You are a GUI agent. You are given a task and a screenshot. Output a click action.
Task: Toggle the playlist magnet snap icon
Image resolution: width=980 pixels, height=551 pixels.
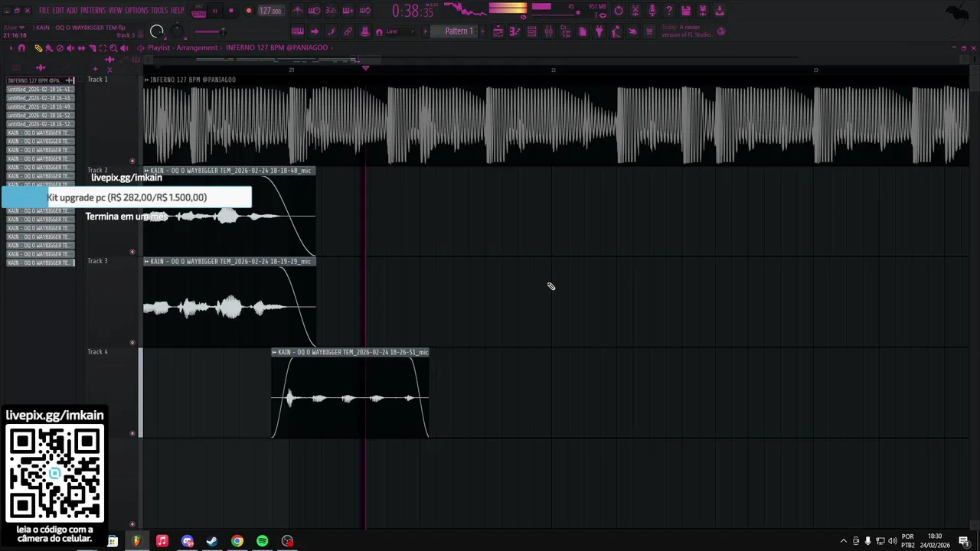[21, 48]
